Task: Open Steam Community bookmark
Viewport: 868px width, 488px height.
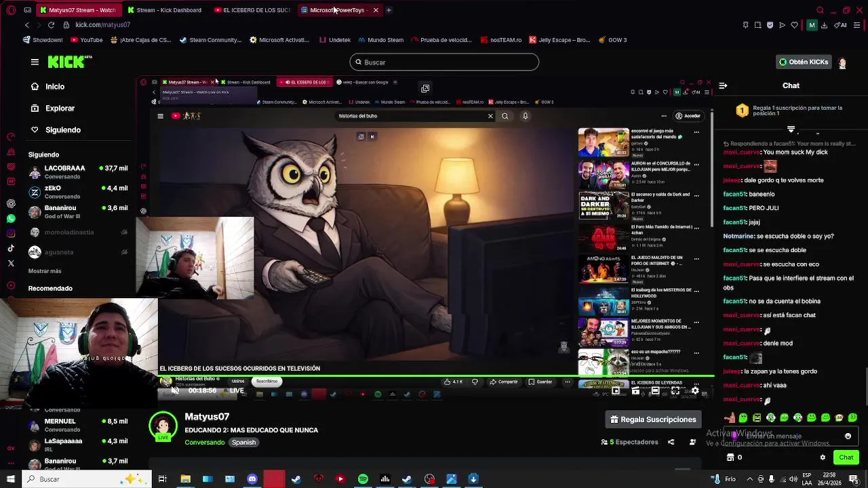Action: [x=210, y=40]
